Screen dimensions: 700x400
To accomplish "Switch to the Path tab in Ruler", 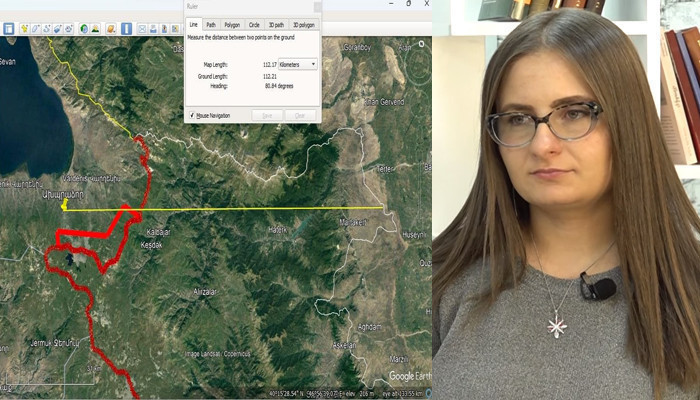I will tap(211, 24).
